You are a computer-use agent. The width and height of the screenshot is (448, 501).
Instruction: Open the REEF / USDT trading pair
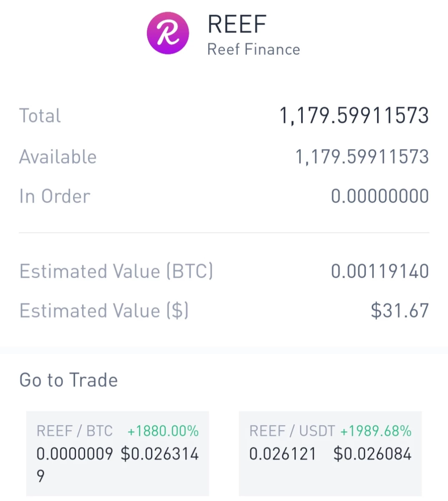pos(330,454)
